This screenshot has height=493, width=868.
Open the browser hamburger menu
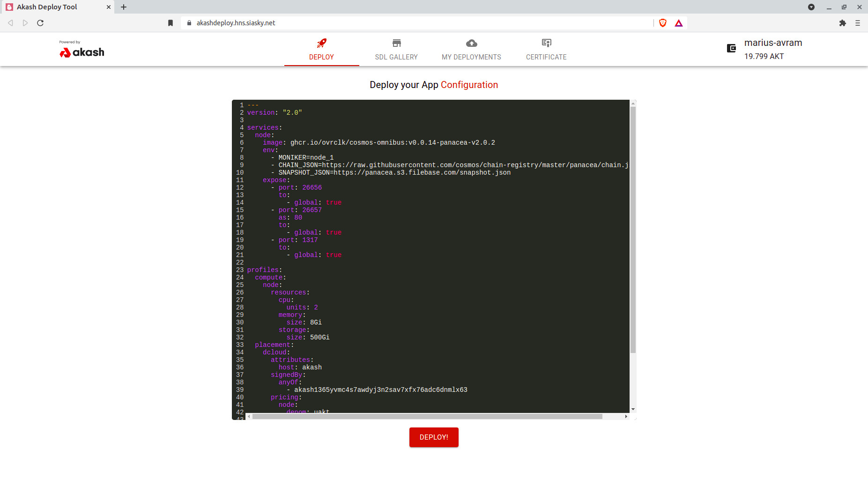(x=858, y=23)
